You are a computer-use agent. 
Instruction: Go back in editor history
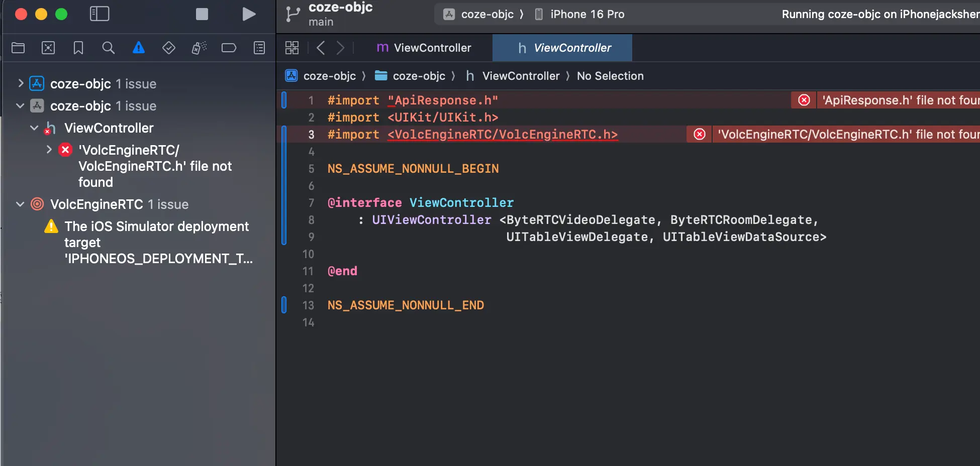pos(321,48)
